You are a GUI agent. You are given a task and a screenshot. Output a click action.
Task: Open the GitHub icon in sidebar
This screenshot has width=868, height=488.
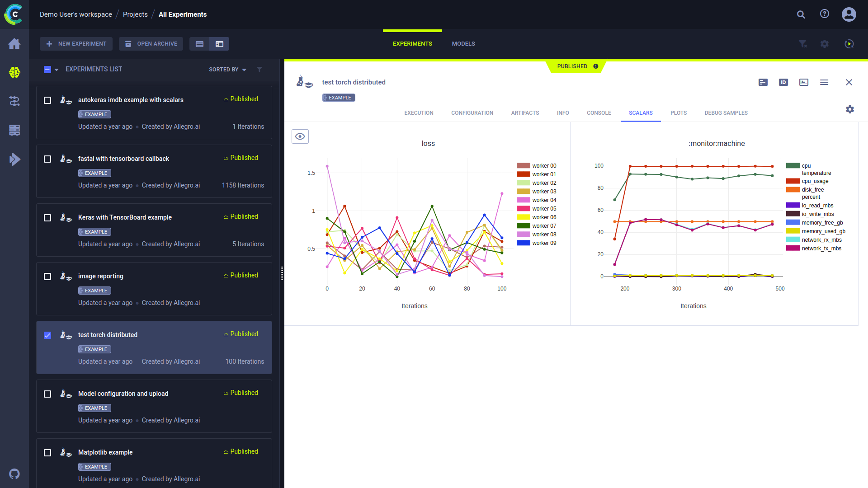point(14,474)
